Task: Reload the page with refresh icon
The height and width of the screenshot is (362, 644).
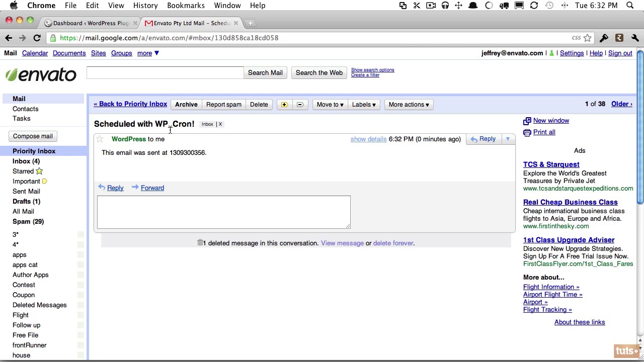Action: coord(37,38)
